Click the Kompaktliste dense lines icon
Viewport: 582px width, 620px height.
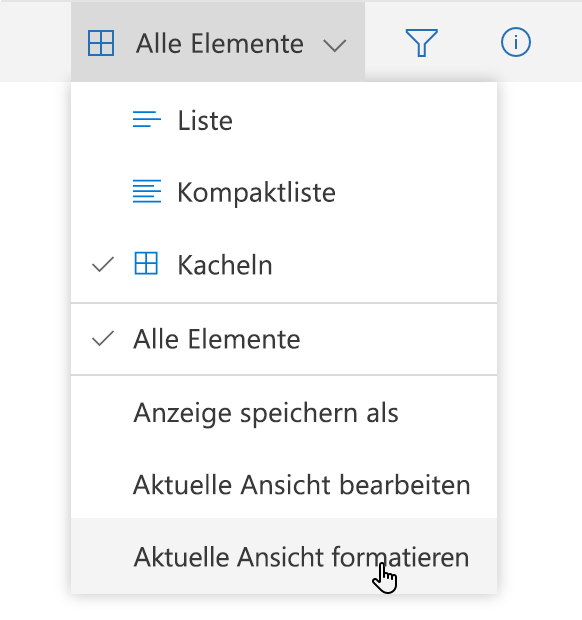(x=147, y=191)
